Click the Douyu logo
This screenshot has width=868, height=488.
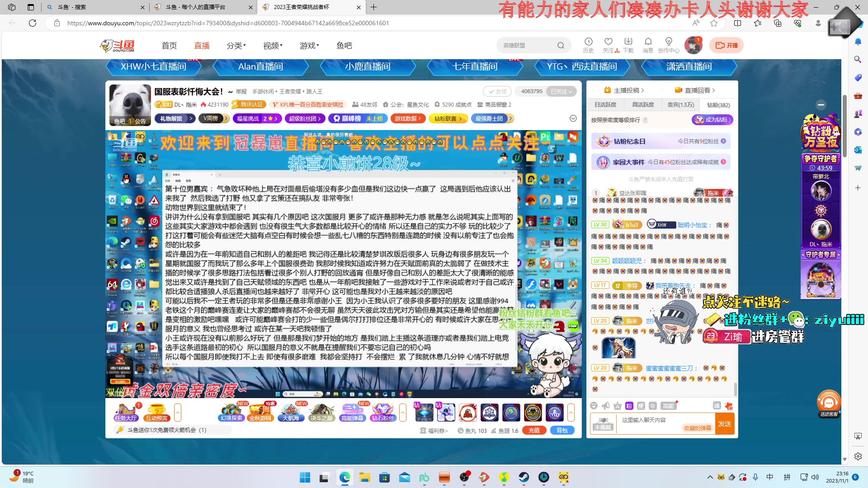(118, 45)
